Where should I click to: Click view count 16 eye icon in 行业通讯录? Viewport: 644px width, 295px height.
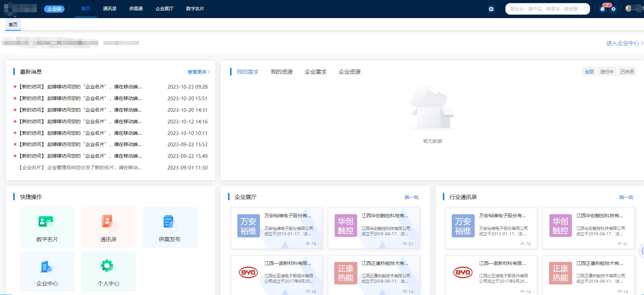[x=522, y=292]
